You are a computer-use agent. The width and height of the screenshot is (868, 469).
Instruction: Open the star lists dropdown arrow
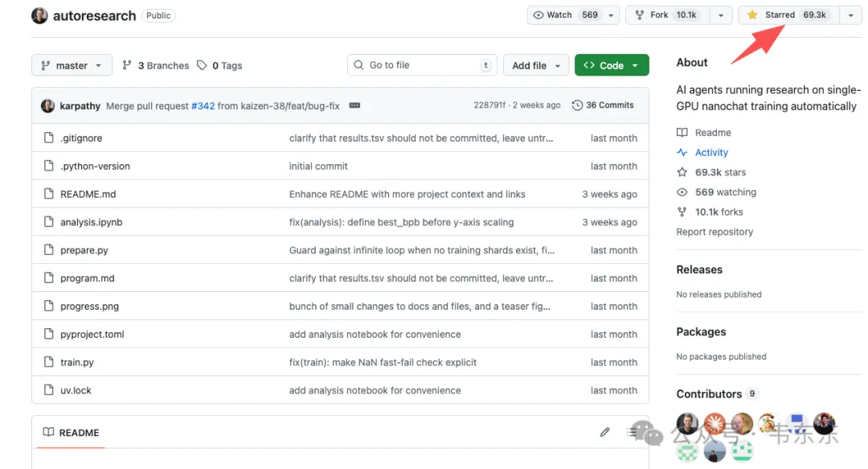850,15
